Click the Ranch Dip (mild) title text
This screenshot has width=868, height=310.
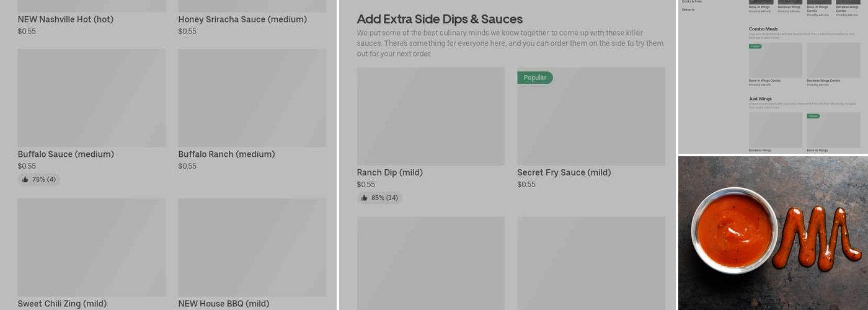pos(389,172)
